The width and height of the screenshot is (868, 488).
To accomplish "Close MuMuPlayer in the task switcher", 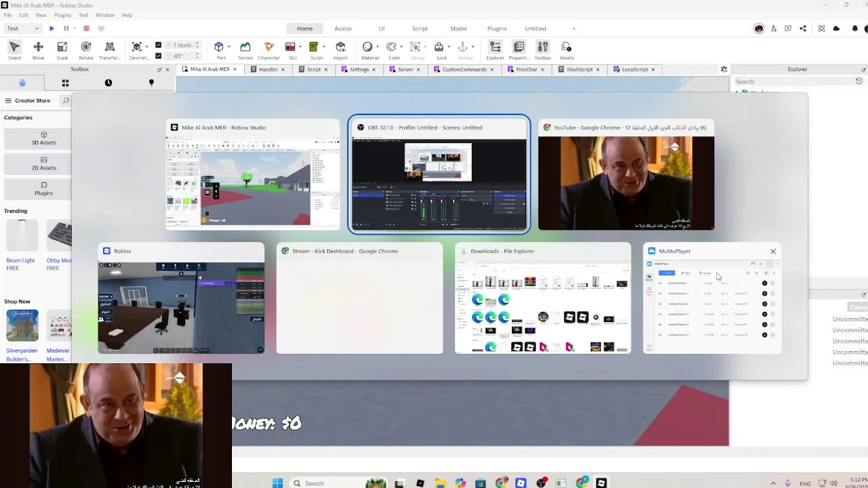I will point(773,251).
